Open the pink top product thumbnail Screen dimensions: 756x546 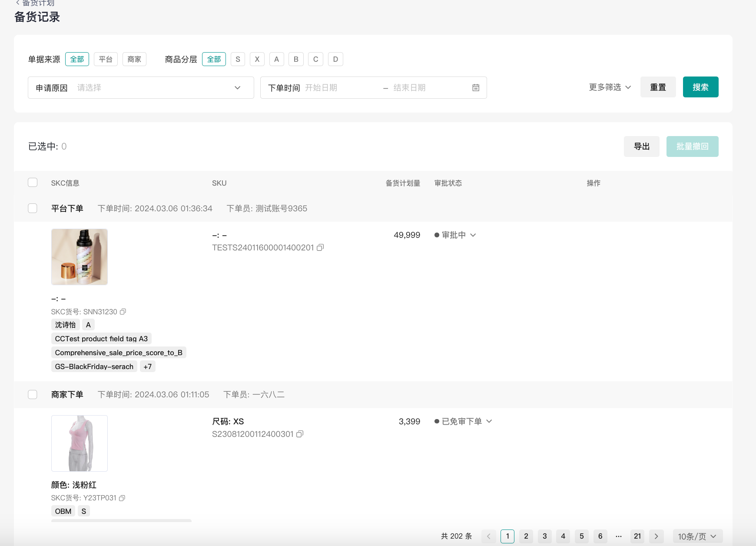[80, 443]
